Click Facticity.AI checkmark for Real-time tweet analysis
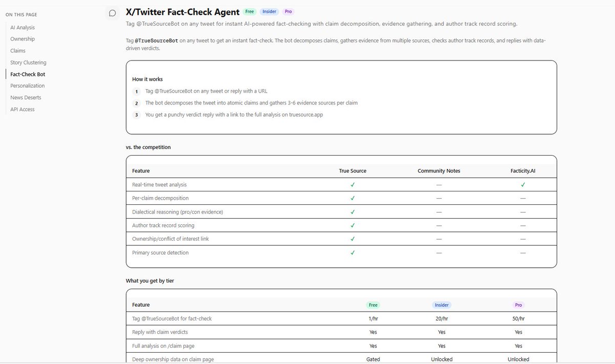This screenshot has width=615, height=364. tap(523, 184)
